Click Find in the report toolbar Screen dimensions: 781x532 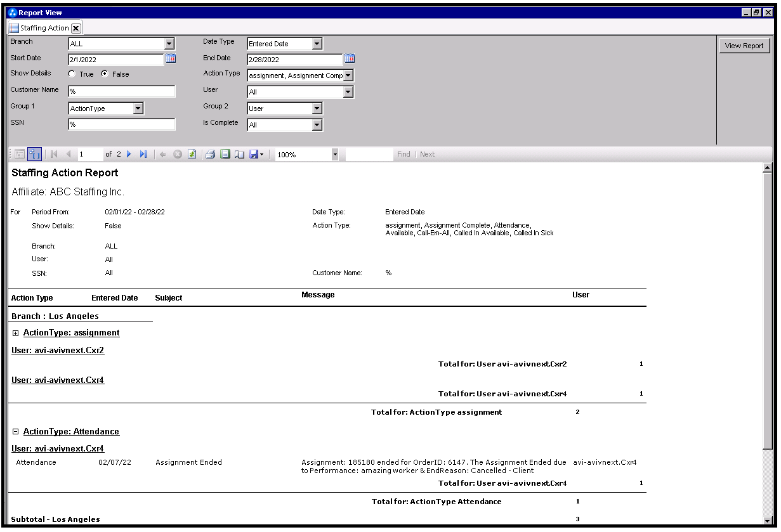[404, 154]
